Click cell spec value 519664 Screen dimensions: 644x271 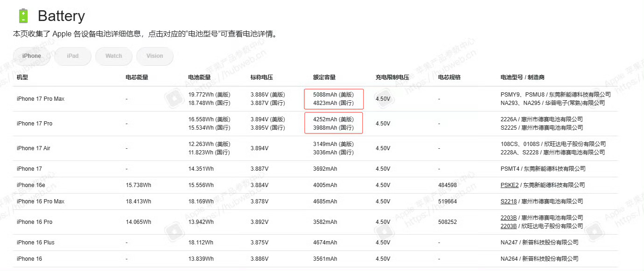(448, 202)
